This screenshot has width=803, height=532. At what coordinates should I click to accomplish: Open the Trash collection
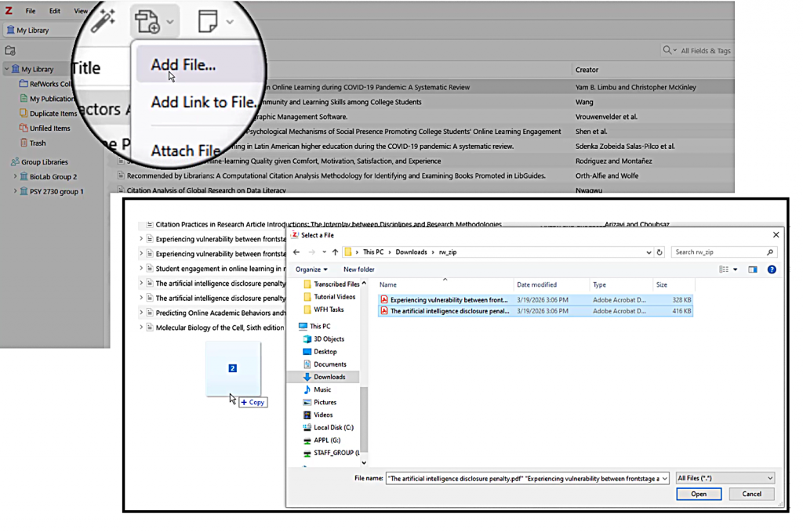click(38, 143)
